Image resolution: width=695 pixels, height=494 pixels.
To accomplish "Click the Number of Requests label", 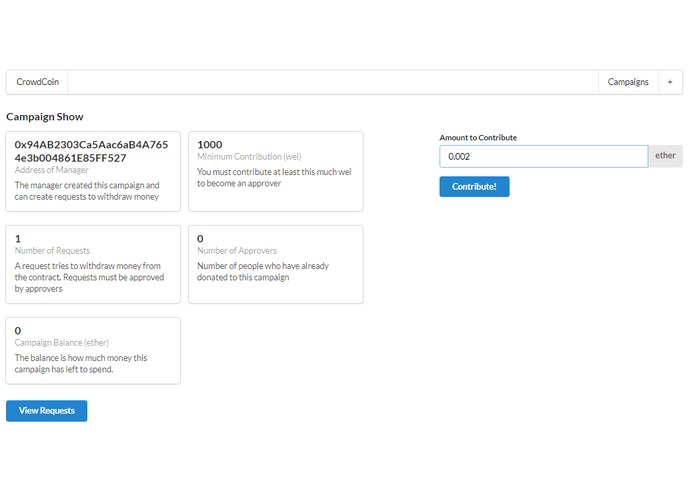I will click(52, 250).
